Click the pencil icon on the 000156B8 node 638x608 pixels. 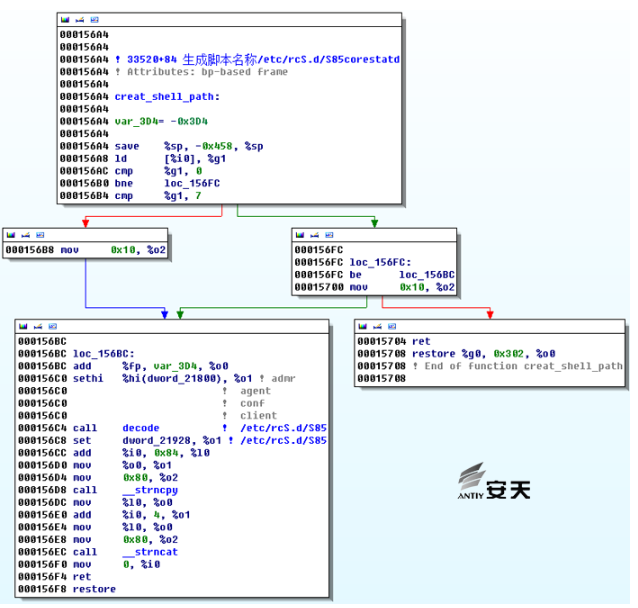26,235
